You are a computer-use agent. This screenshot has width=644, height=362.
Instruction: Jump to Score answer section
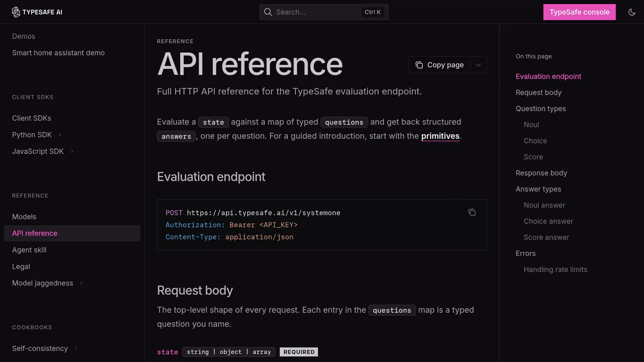click(546, 237)
